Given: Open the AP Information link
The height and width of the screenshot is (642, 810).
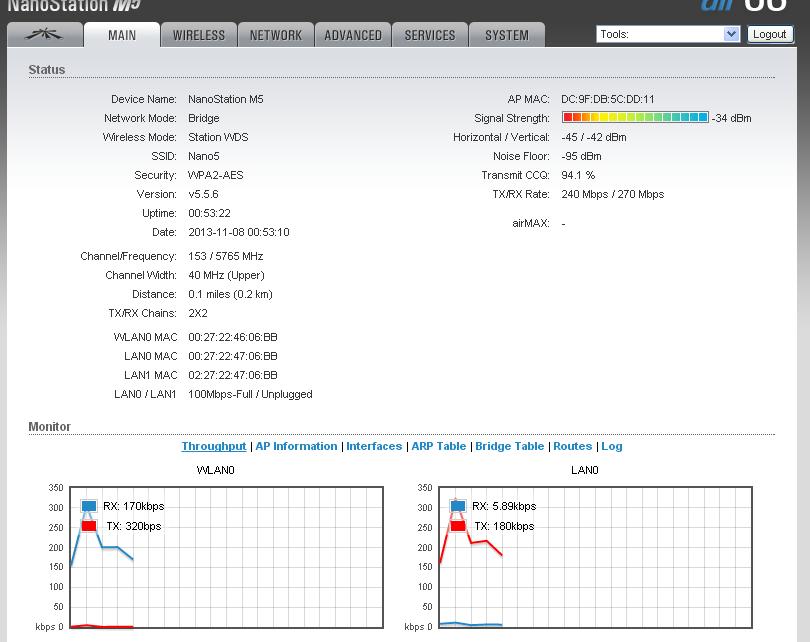Looking at the screenshot, I should (296, 446).
